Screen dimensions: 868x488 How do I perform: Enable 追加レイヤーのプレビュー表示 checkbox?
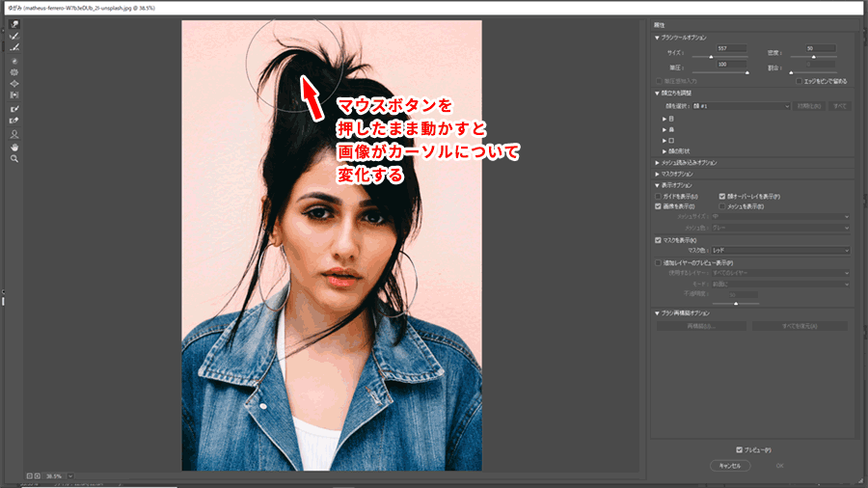(x=658, y=263)
